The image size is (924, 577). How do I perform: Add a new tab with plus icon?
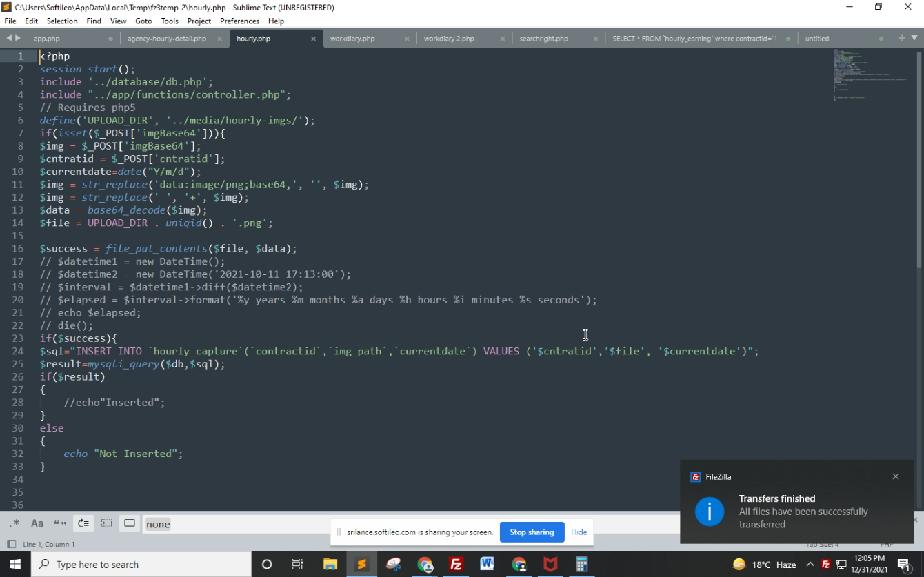tap(902, 38)
